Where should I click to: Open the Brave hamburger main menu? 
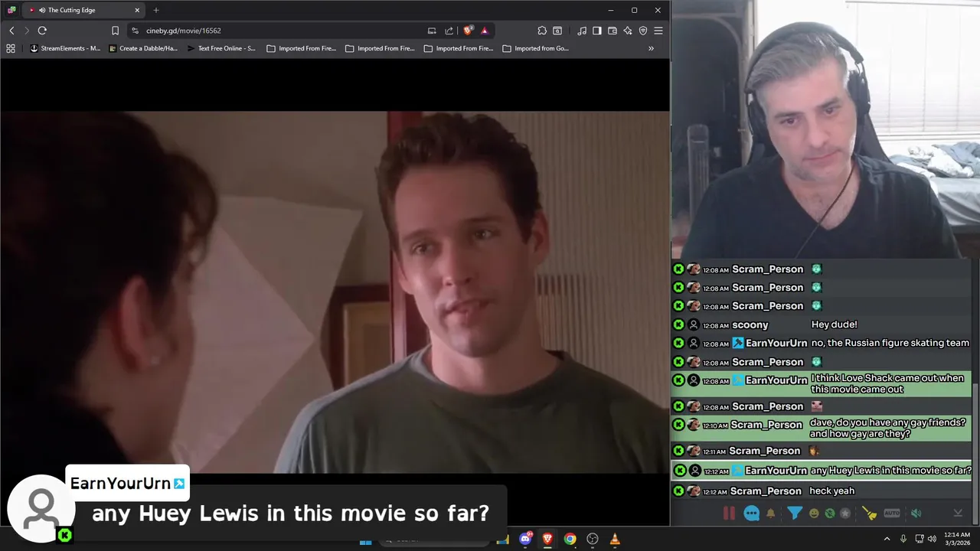658,31
